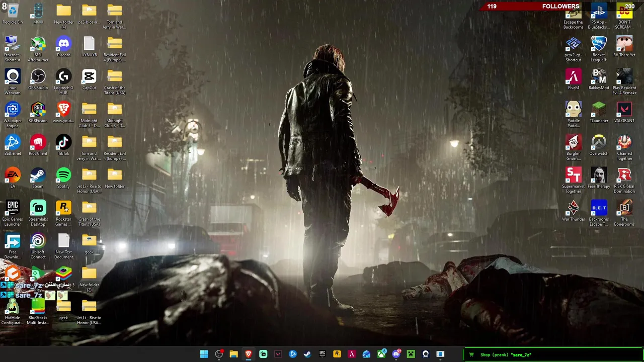Launch Burglin' Gnomes game

(x=573, y=148)
